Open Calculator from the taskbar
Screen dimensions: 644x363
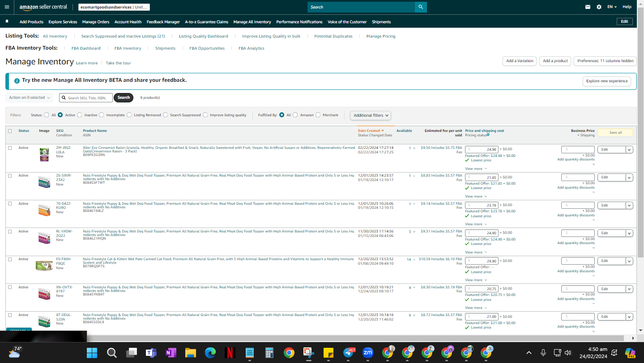click(x=269, y=353)
